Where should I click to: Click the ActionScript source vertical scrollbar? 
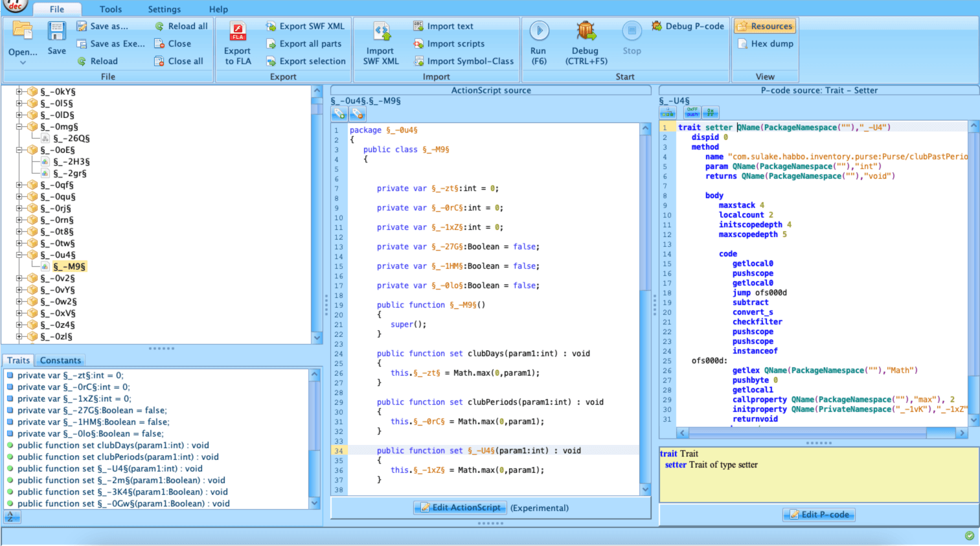pyautogui.click(x=645, y=309)
